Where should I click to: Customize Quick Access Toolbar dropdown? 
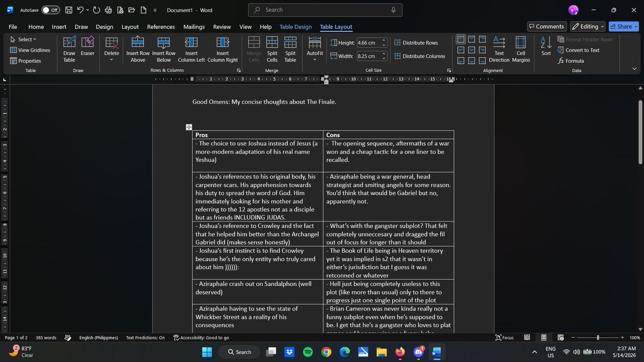(x=155, y=10)
